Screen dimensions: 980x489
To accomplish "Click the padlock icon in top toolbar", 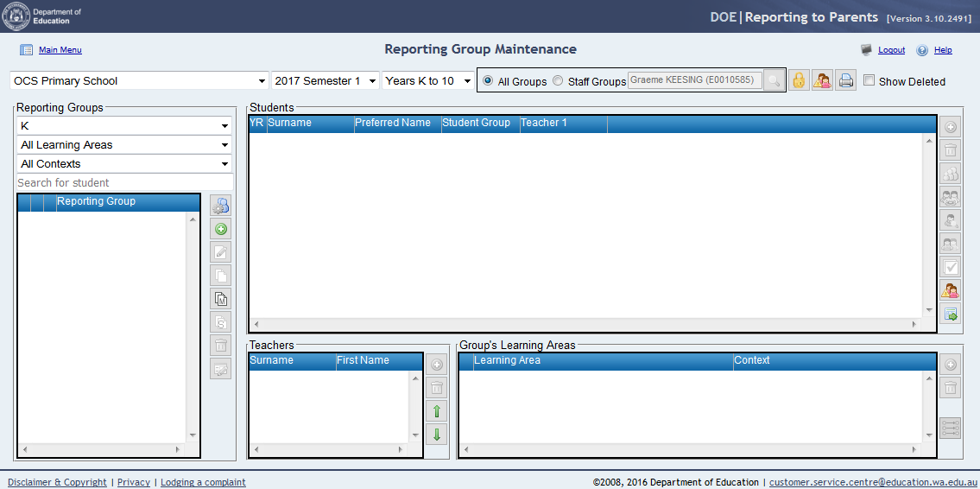I will coord(799,80).
